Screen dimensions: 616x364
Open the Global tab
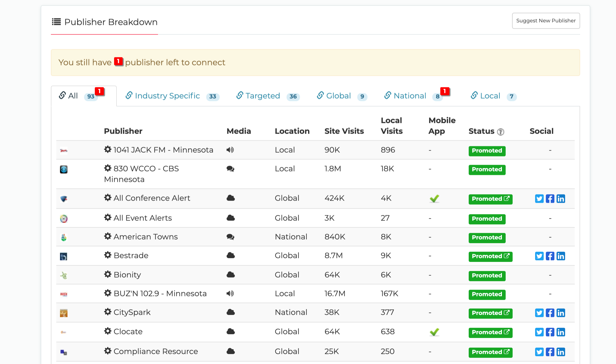click(x=342, y=96)
